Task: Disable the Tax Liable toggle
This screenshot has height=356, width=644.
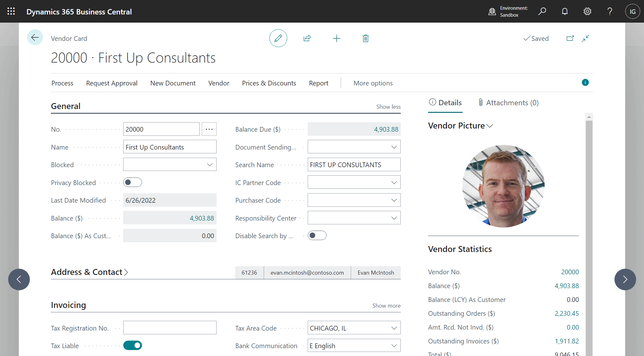Action: coord(132,345)
